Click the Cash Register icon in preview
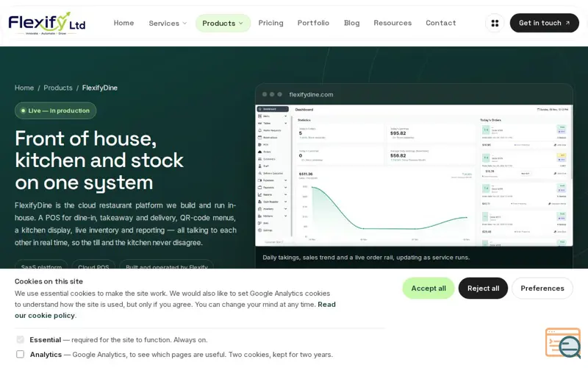This screenshot has width=588, height=368. click(x=260, y=202)
